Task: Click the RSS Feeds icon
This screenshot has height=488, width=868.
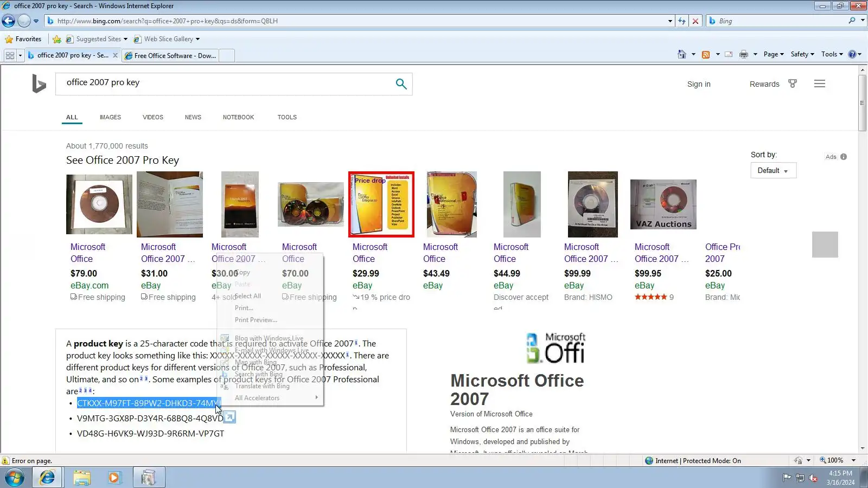Action: point(706,54)
